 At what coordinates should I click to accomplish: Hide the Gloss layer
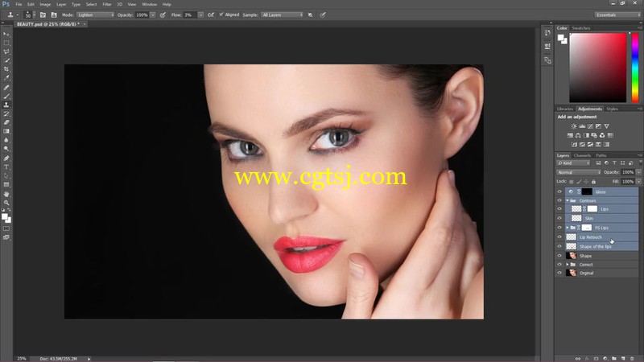559,191
